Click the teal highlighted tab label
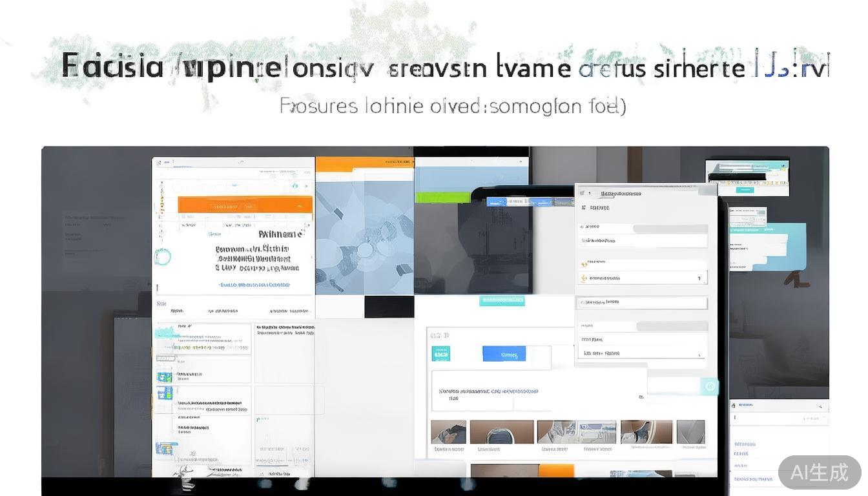 pyautogui.click(x=502, y=300)
